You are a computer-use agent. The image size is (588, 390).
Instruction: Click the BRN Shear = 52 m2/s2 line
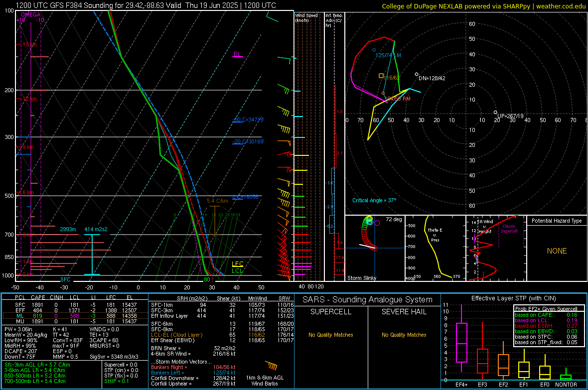click(x=193, y=348)
